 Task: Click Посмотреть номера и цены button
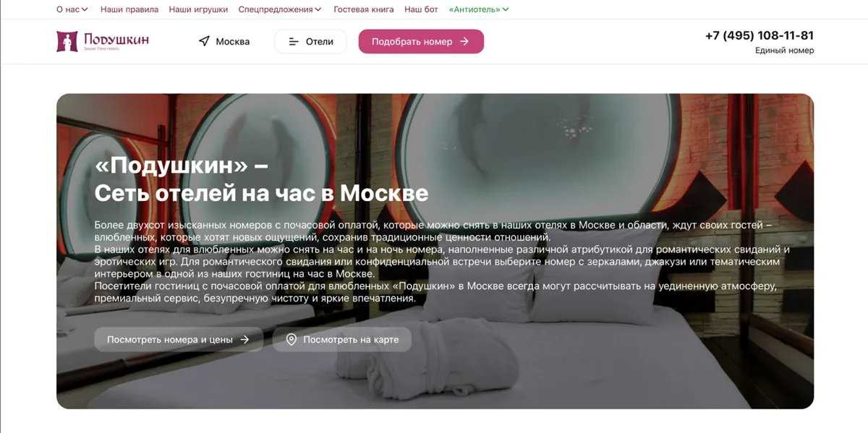click(179, 340)
